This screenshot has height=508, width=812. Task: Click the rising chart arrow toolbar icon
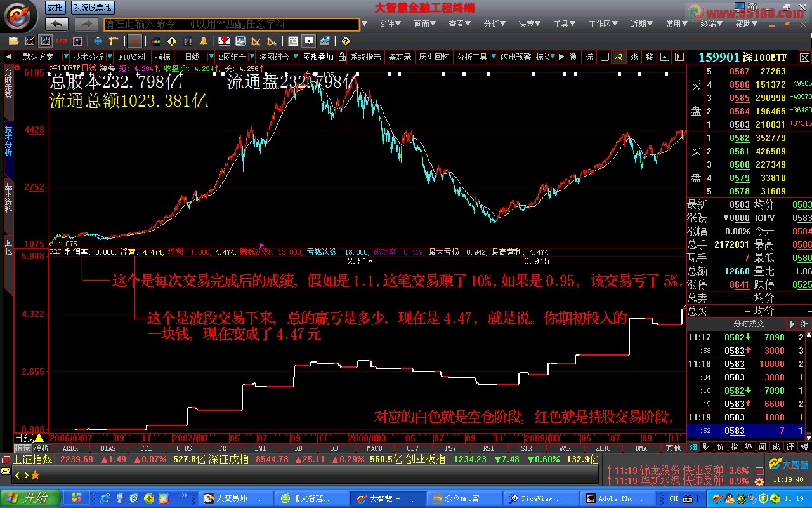(x=325, y=41)
